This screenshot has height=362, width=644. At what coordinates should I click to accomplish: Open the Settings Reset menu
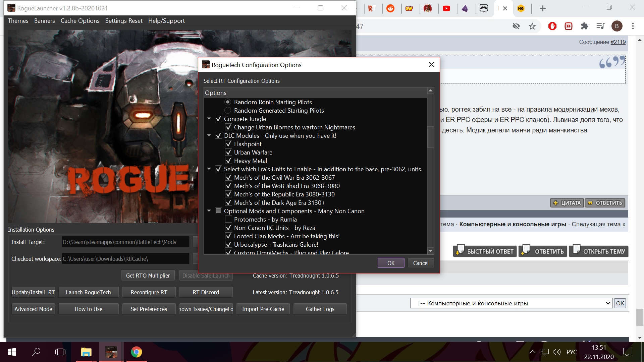click(x=124, y=21)
